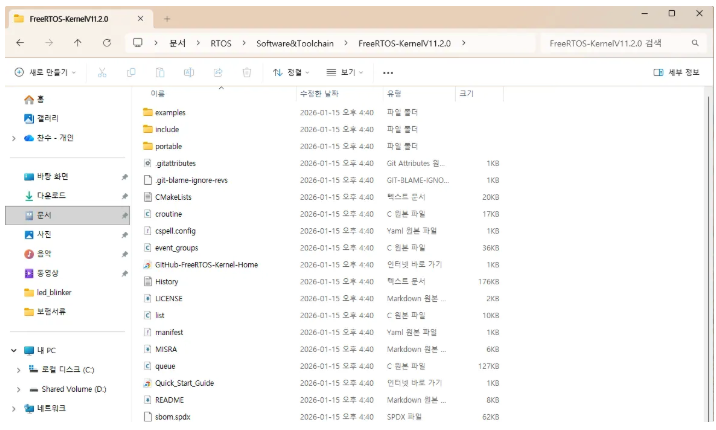Sort by the 유형 column header
This screenshot has height=430, width=716.
[x=419, y=94]
